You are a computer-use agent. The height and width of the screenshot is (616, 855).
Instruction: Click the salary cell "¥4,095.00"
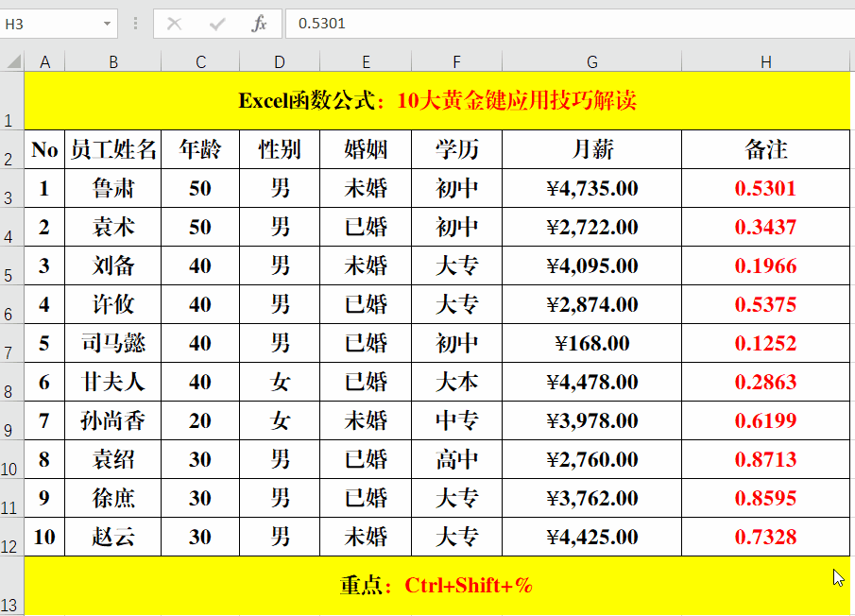coord(591,265)
